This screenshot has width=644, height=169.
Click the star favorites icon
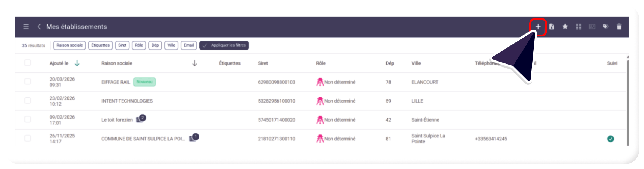click(x=565, y=27)
